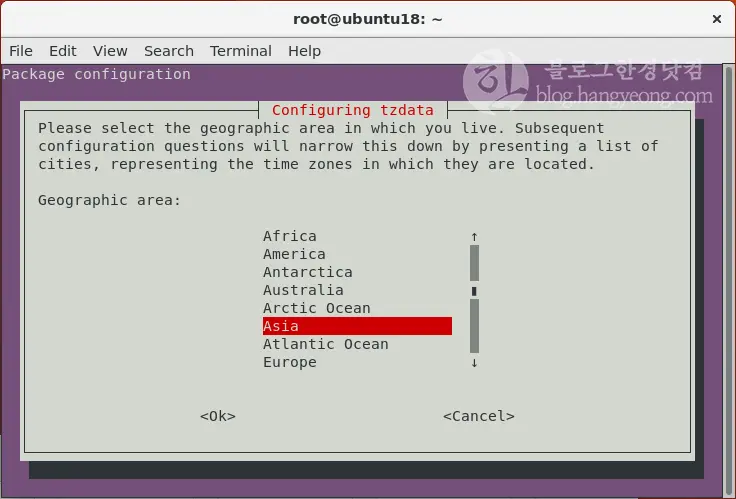
Task: Open the View menu
Action: click(x=110, y=51)
